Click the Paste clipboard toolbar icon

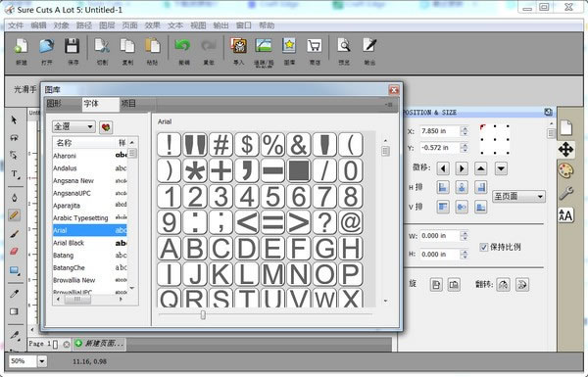(153, 46)
